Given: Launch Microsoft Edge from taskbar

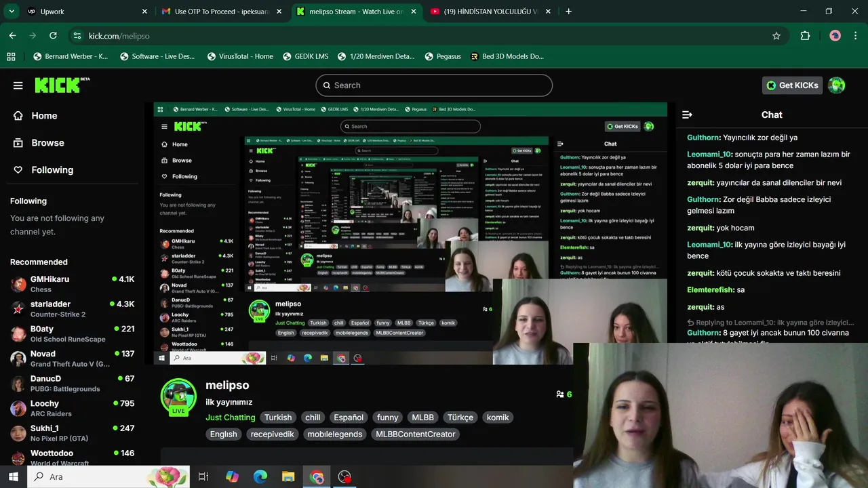Looking at the screenshot, I should tap(260, 476).
